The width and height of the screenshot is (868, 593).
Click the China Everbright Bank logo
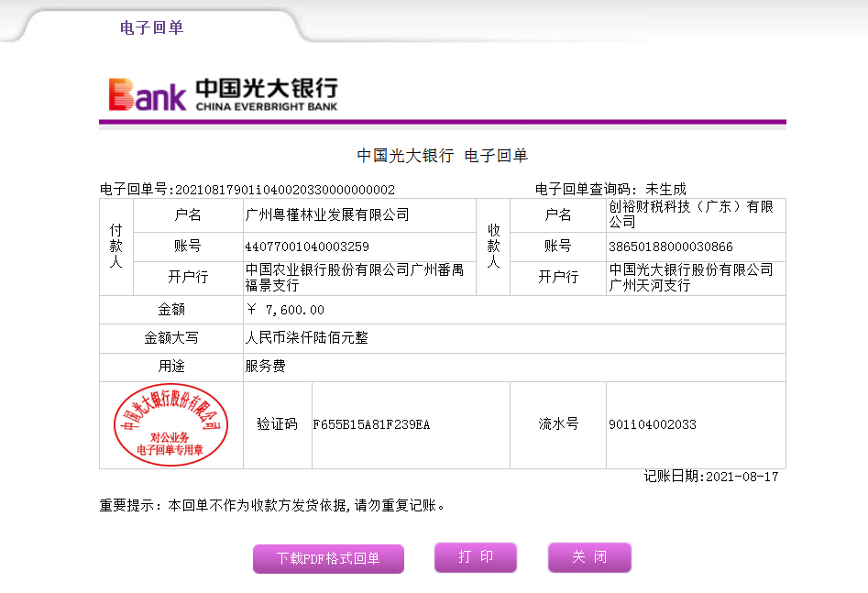click(223, 94)
